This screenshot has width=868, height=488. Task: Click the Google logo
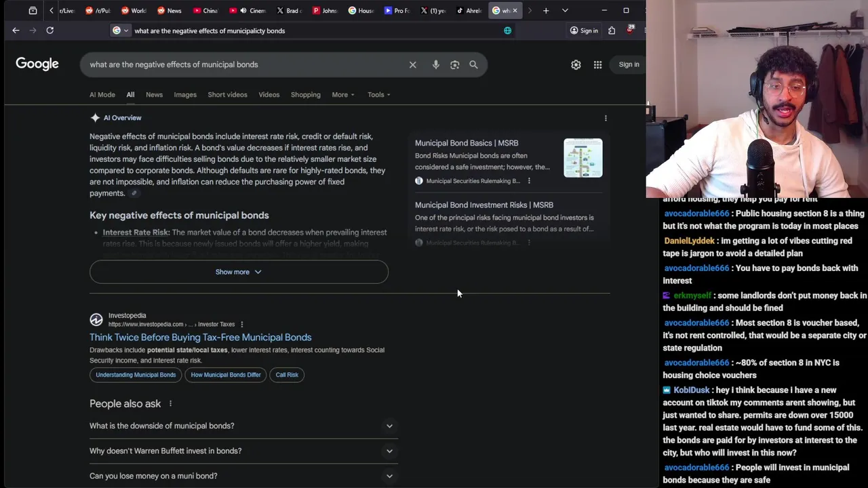click(x=37, y=64)
